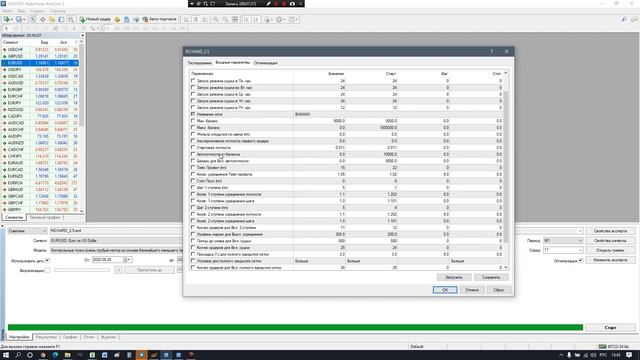
Task: Open the Profiles toolbar icon
Action: (19, 19)
